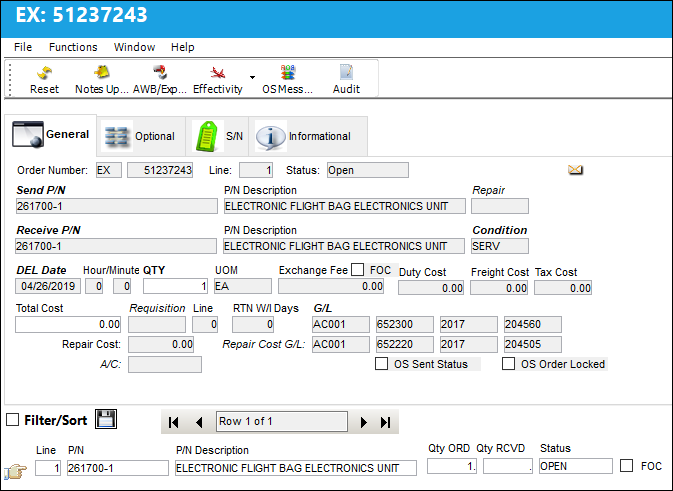
Task: Click the bottom row P/N Description field
Action: click(296, 468)
